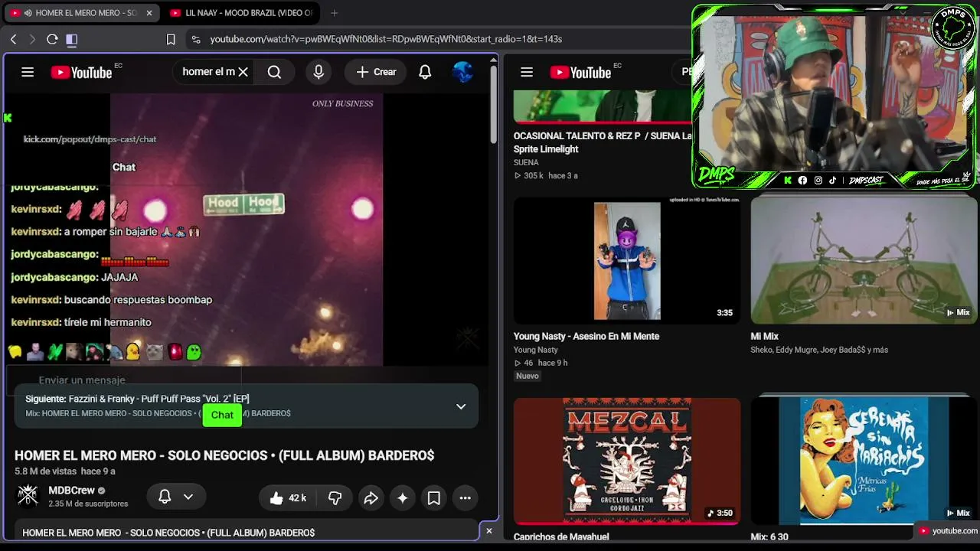This screenshot has width=980, height=551.
Task: Open a new browser tab
Action: click(x=335, y=13)
